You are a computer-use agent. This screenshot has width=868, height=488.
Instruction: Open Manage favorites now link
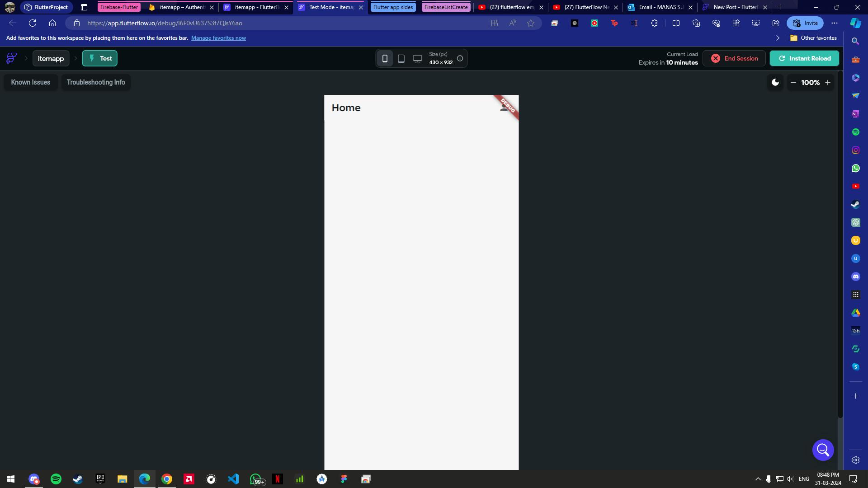[218, 38]
